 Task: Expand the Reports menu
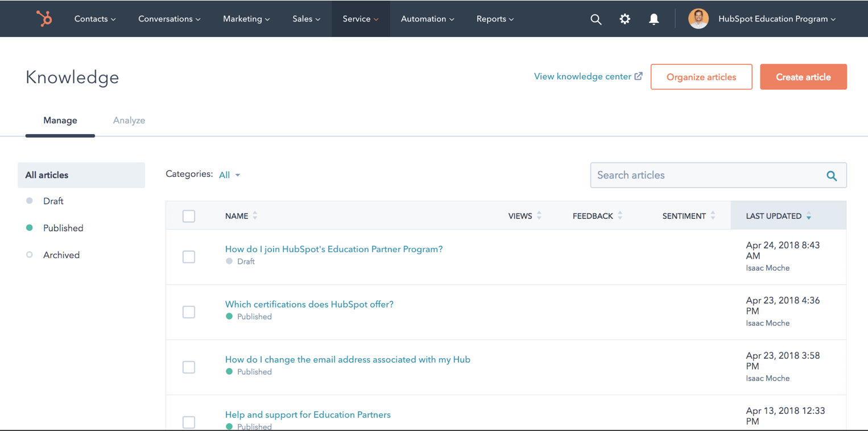(495, 19)
